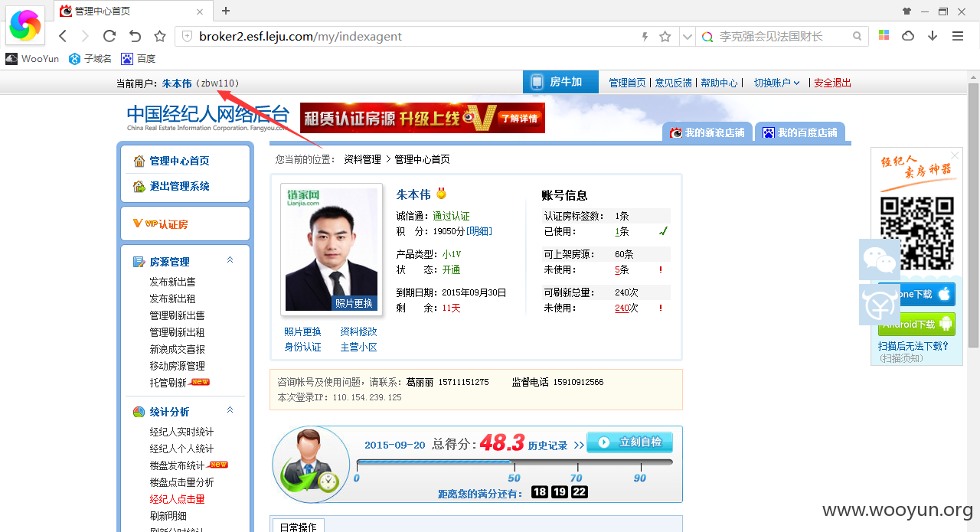980x532 pixels.
Task: Open 积分 明细 link
Action: [479, 231]
